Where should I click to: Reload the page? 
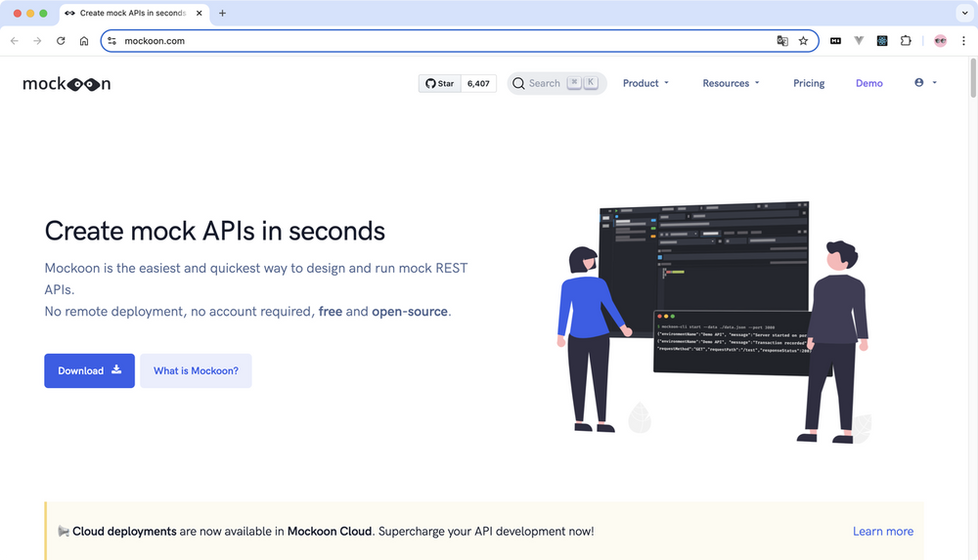[61, 41]
